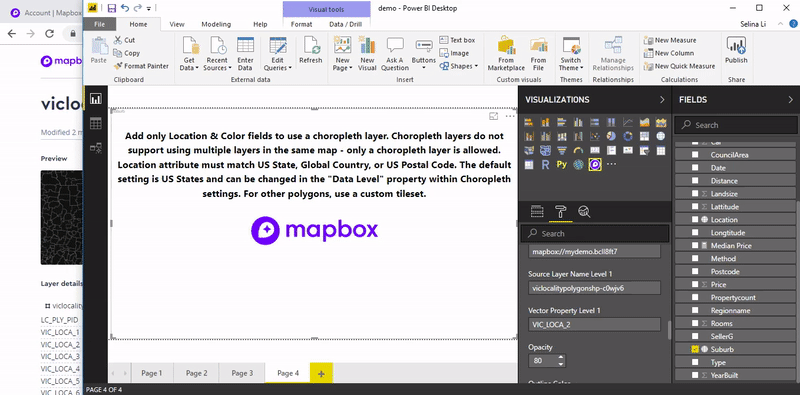The image size is (800, 395).
Task: Switch to Data / Drill tab
Action: pos(345,24)
